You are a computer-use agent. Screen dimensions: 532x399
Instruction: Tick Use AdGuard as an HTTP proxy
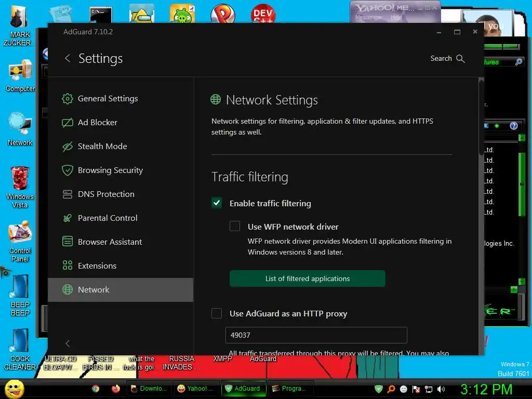(217, 313)
